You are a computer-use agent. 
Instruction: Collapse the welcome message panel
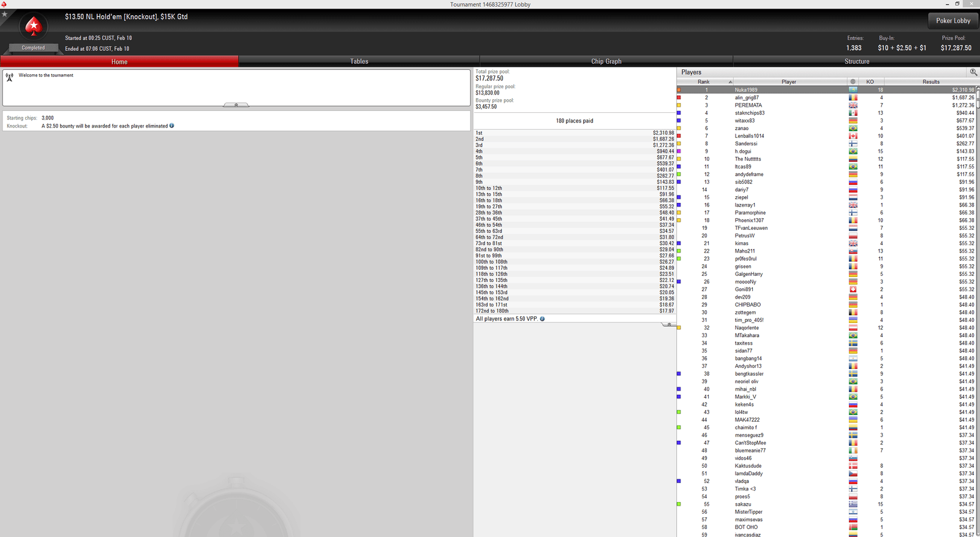pos(236,105)
